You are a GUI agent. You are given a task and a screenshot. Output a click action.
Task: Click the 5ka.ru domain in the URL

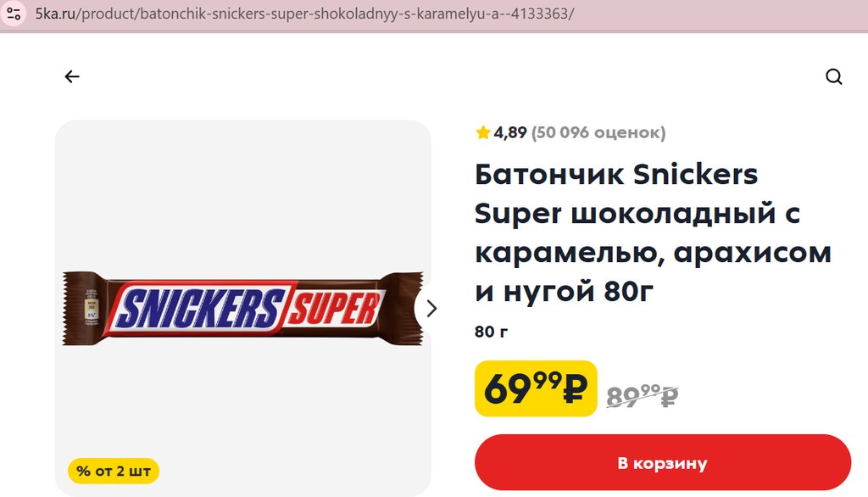pos(55,14)
